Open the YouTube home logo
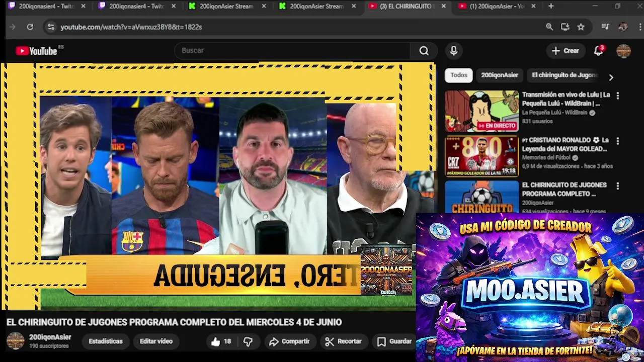 [x=36, y=51]
